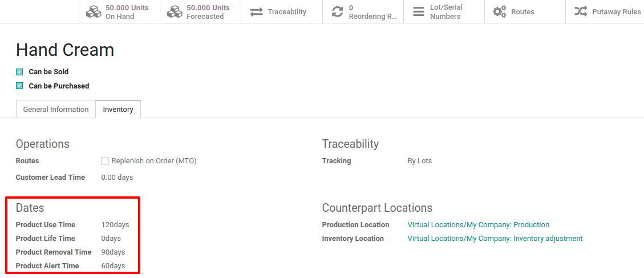Toggle the Can be Sold checkbox
Image resolution: width=644 pixels, height=278 pixels.
19,72
